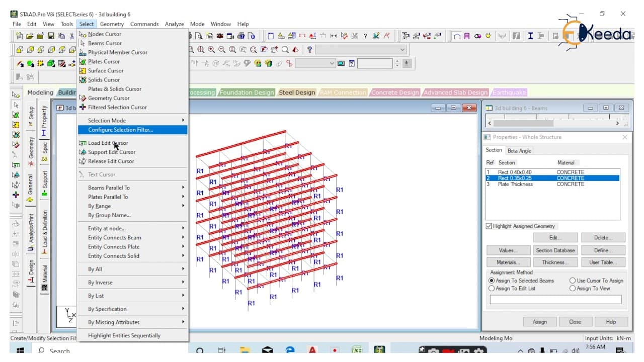This screenshot has height=362, width=644.
Task: Click the assignment list input field
Action: 555,300
